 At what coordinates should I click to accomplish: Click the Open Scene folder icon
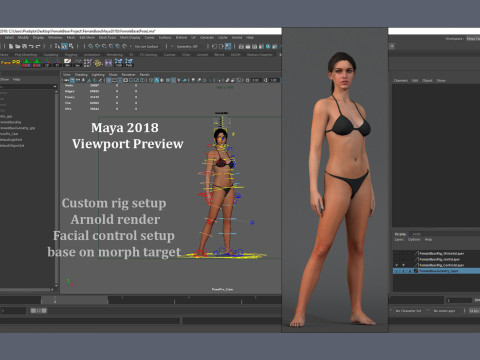[17, 46]
